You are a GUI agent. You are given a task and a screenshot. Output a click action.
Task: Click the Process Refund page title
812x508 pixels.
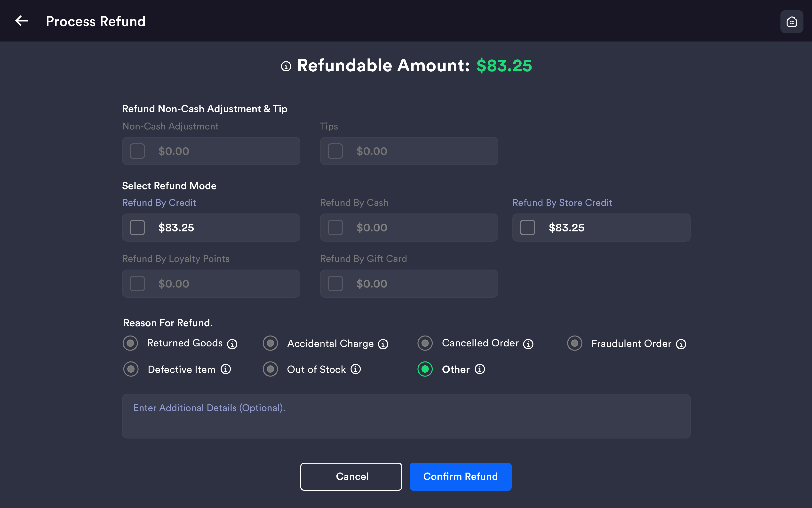96,21
